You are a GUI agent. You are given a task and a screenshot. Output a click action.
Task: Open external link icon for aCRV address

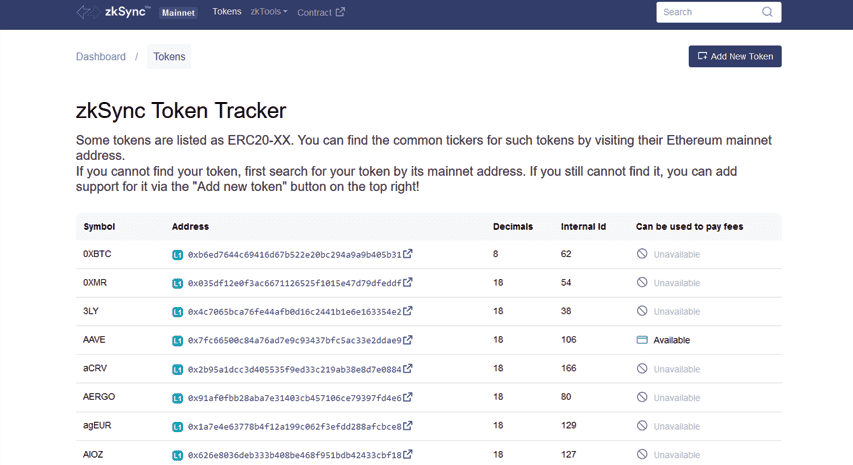point(407,368)
